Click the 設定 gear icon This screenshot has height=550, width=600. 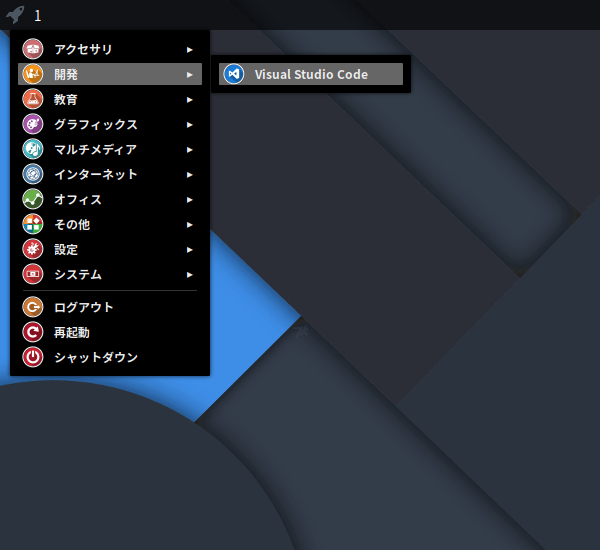(x=33, y=249)
